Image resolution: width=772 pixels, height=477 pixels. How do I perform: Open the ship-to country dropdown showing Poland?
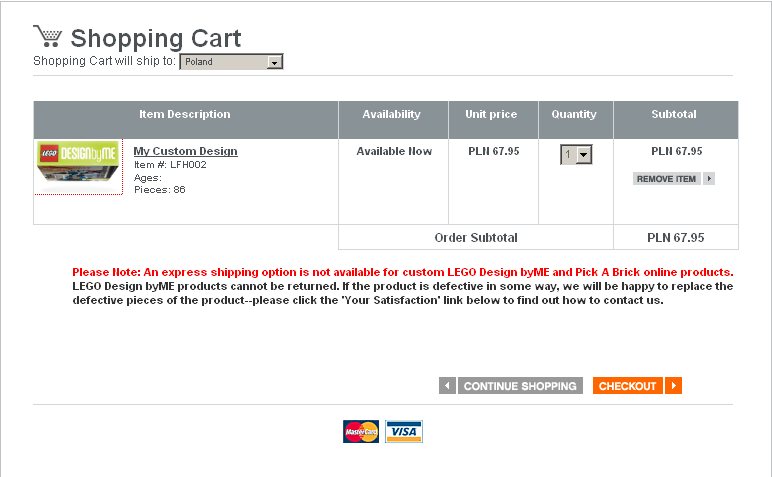(231, 62)
